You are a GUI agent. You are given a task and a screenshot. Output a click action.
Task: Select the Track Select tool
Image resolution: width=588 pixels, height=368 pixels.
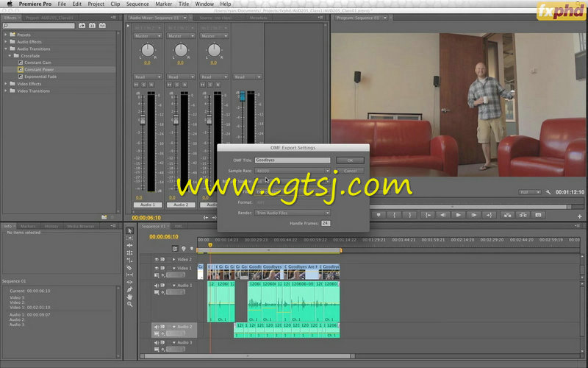(130, 238)
